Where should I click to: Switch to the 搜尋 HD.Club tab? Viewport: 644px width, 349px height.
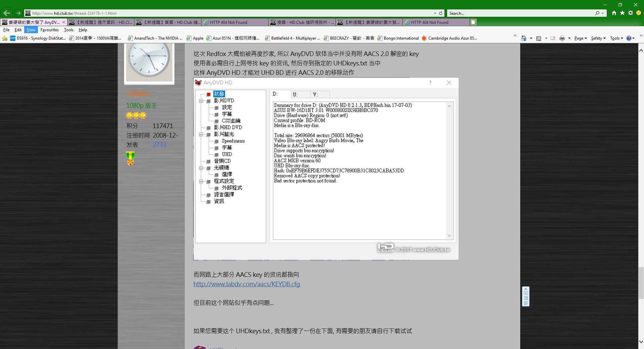pyautogui.click(x=302, y=22)
